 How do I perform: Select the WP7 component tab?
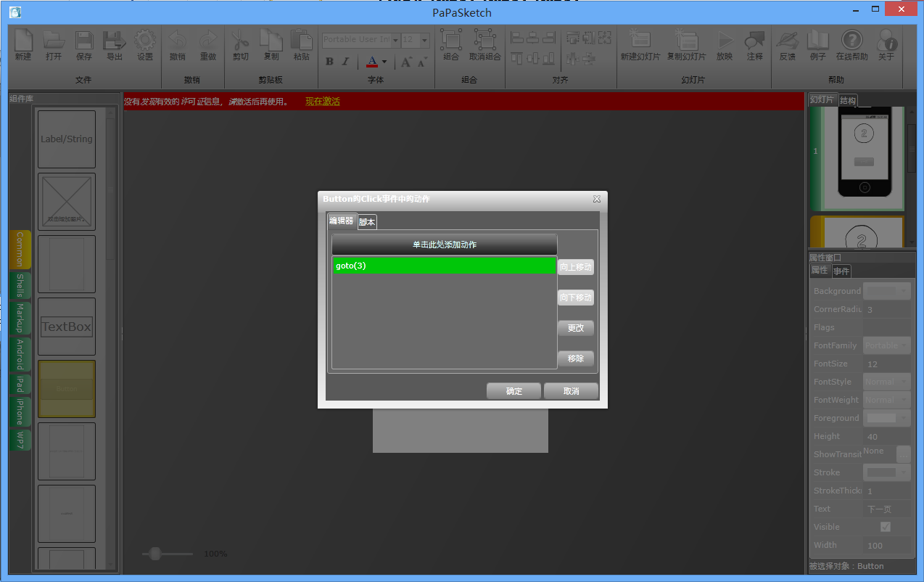(20, 440)
